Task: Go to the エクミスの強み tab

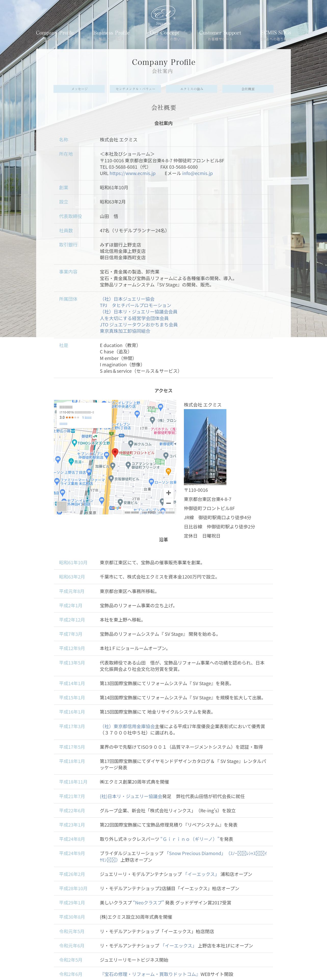Action: (x=192, y=89)
